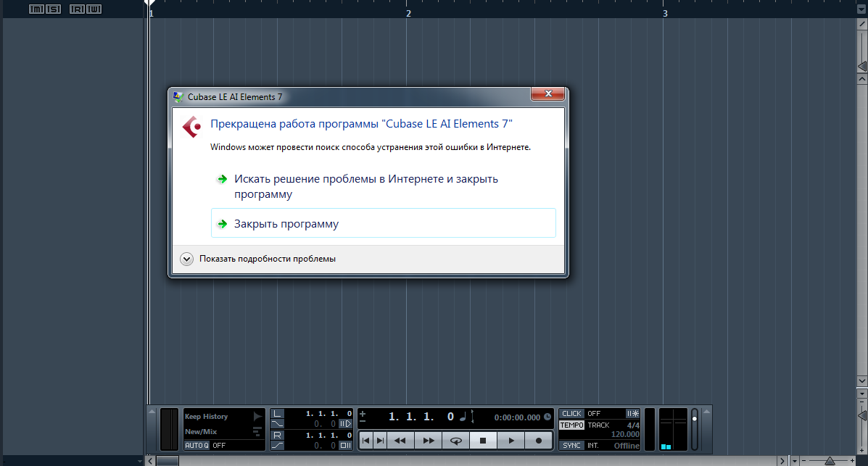Viewport: 868px width, 466px height.
Task: Click bar 2 in the ruler
Action: tap(408, 13)
